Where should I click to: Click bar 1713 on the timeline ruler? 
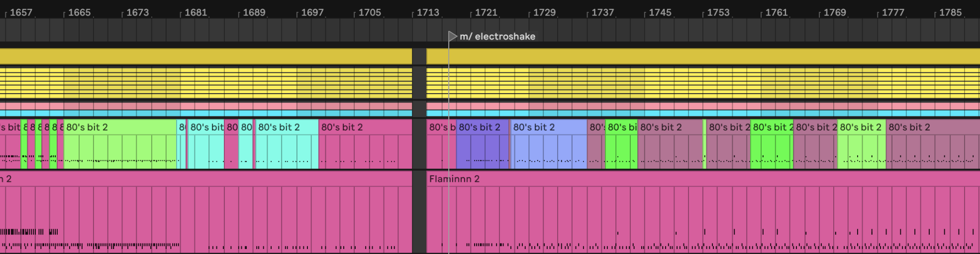[427, 12]
